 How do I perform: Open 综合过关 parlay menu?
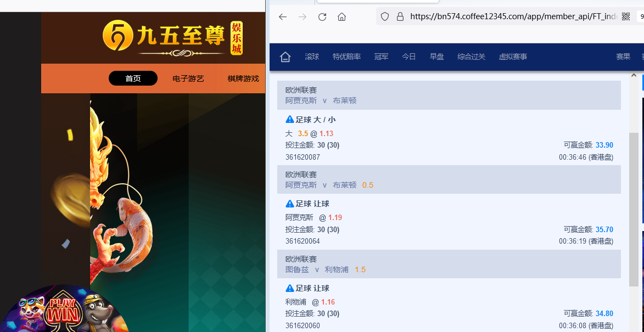472,57
